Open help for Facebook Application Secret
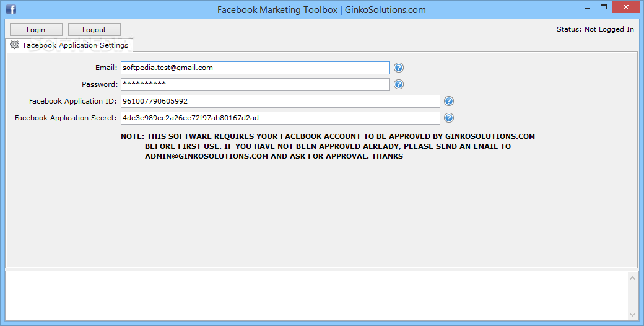The height and width of the screenshot is (326, 644). [x=449, y=118]
